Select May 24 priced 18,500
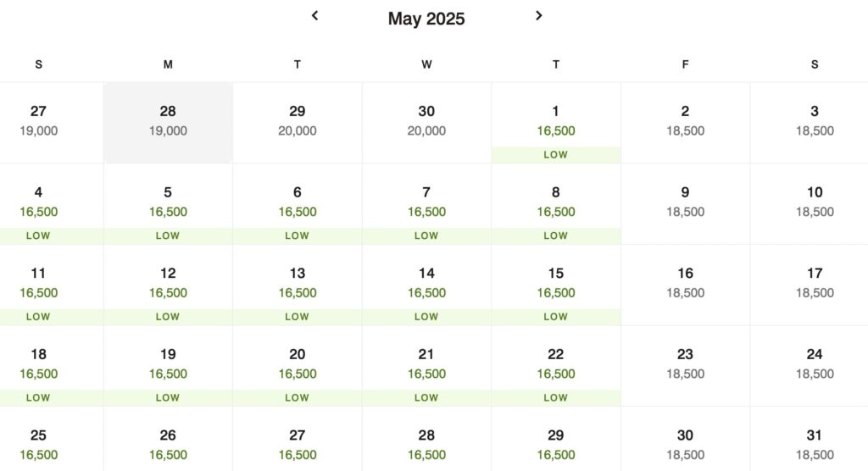 814,366
